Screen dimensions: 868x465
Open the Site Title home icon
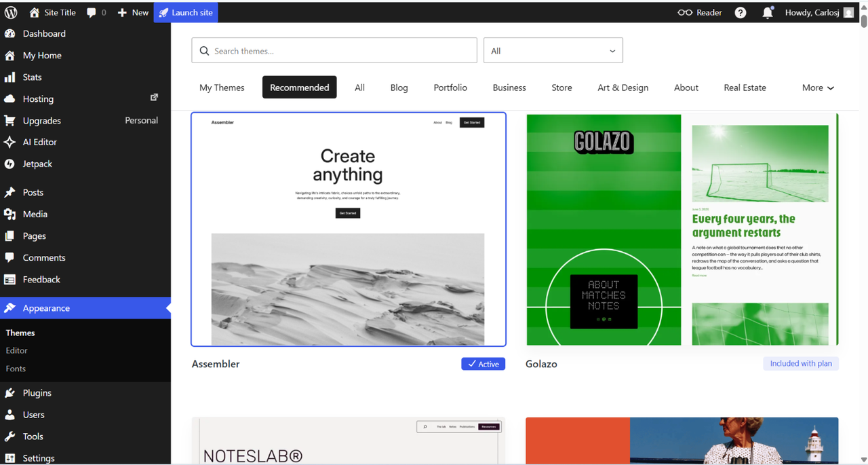pyautogui.click(x=35, y=12)
